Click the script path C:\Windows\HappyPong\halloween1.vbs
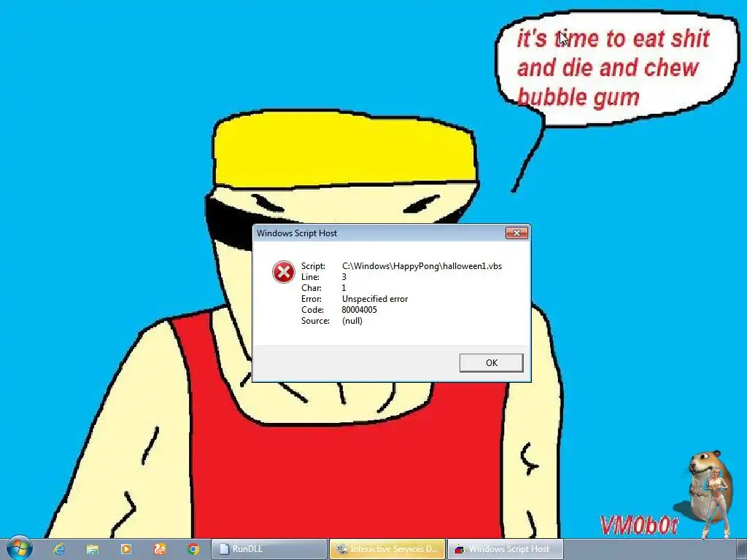The image size is (747, 560). [422, 266]
